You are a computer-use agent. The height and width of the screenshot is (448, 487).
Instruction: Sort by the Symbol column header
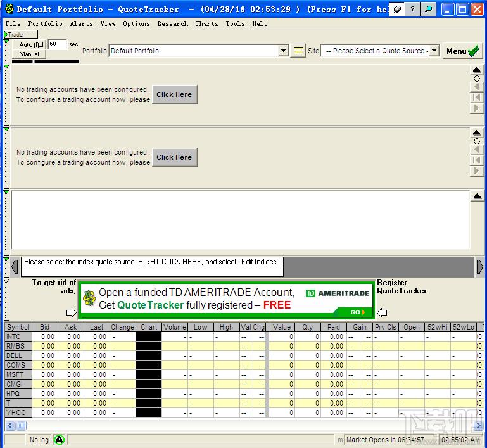click(x=18, y=327)
